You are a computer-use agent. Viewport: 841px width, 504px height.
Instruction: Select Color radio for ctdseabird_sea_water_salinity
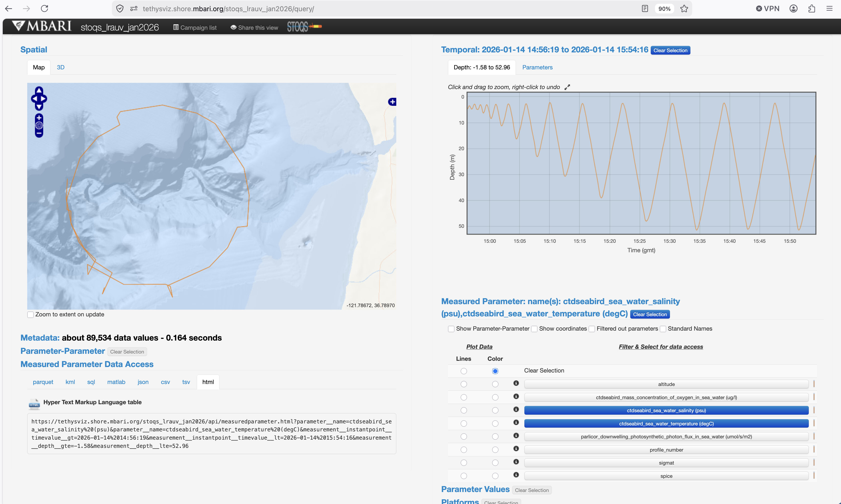tap(495, 410)
